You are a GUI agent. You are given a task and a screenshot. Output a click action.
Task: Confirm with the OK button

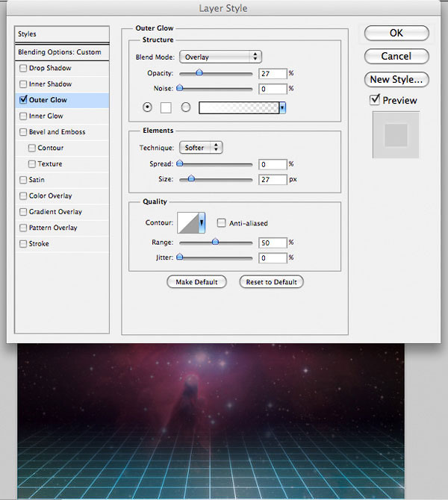point(396,33)
